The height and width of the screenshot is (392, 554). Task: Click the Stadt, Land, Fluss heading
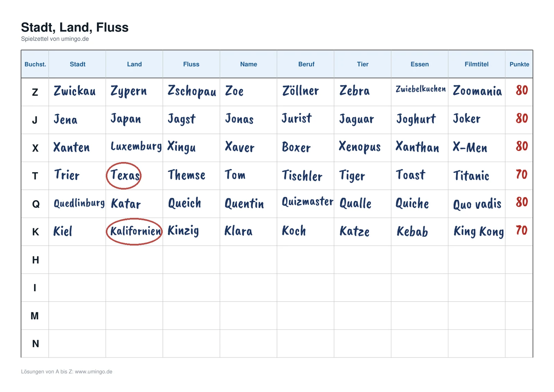click(75, 27)
